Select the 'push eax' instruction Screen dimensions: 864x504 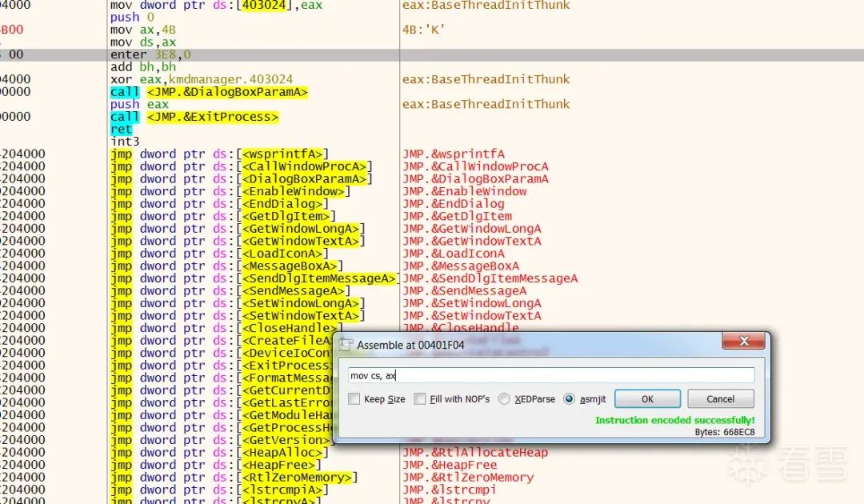[139, 104]
